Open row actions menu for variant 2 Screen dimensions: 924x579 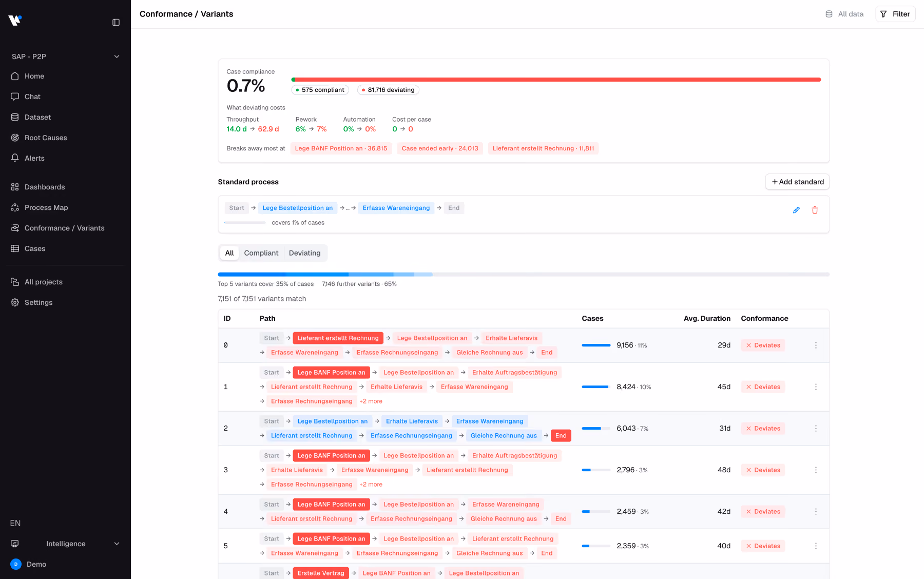point(816,429)
